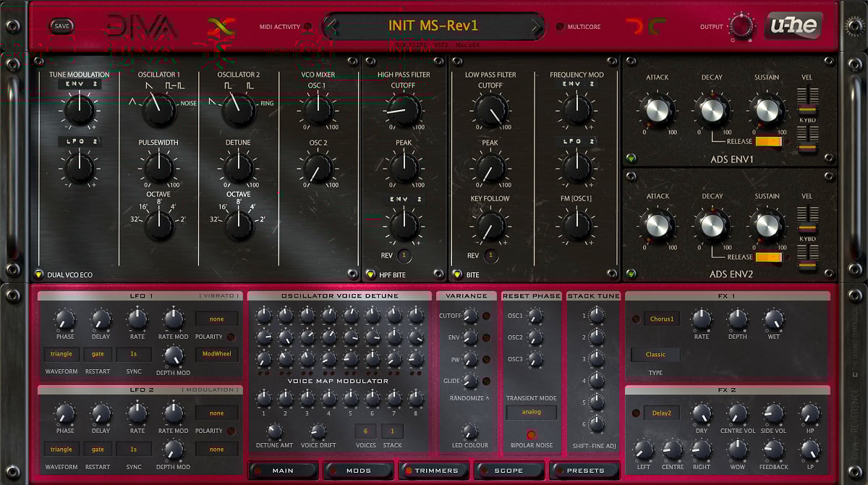
Task: Click LFO 1 Phase knob
Action: [x=64, y=319]
